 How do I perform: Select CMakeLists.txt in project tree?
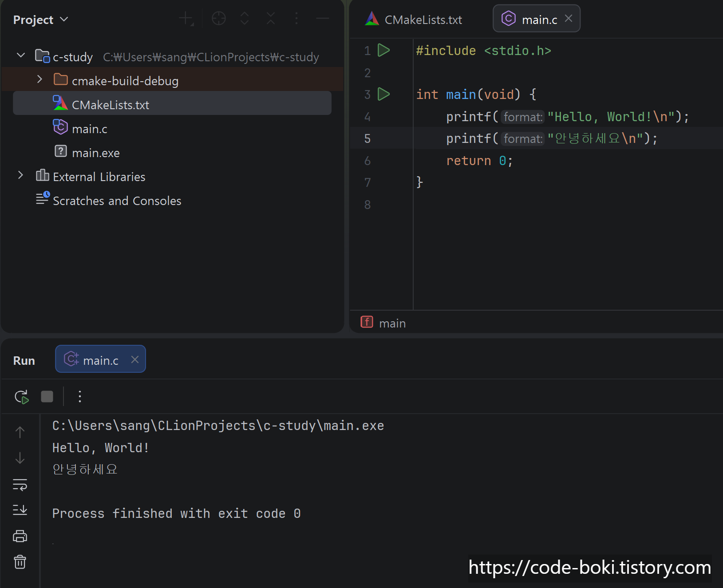[172, 103]
